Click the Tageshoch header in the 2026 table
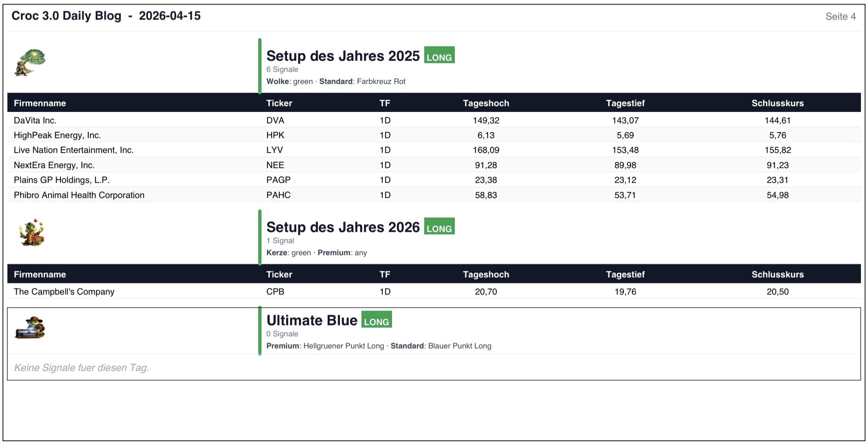 (486, 274)
